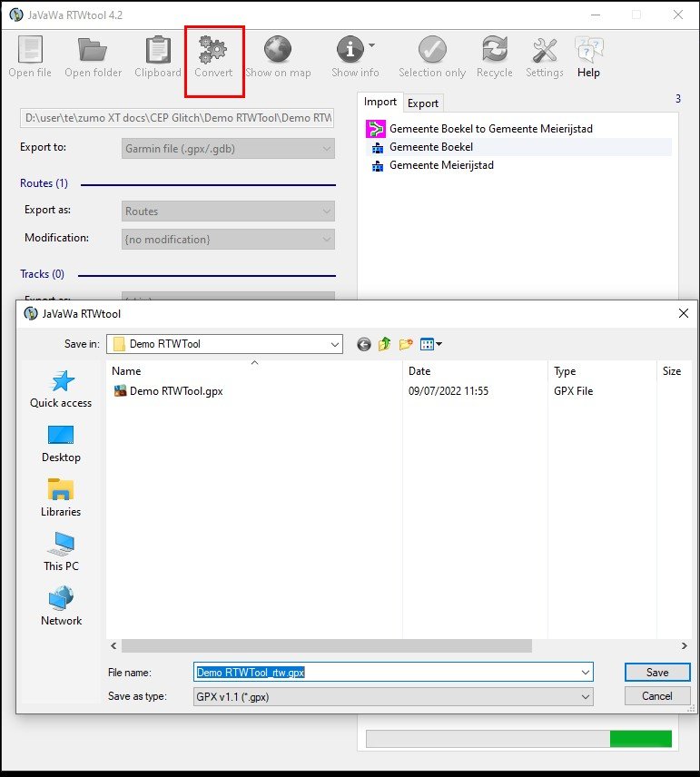This screenshot has height=777, width=700.
Task: Open the Export to Garmin file dropdown
Action: pos(228,149)
